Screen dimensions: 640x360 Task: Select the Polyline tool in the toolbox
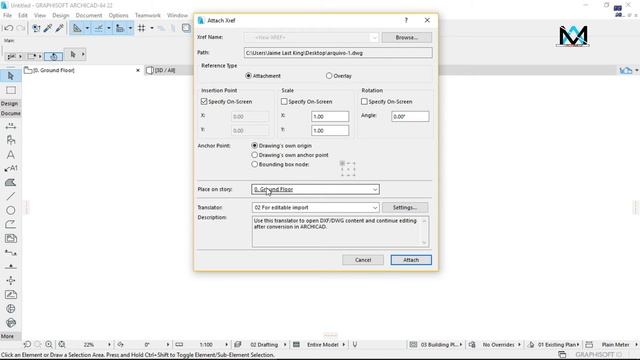coord(11,224)
